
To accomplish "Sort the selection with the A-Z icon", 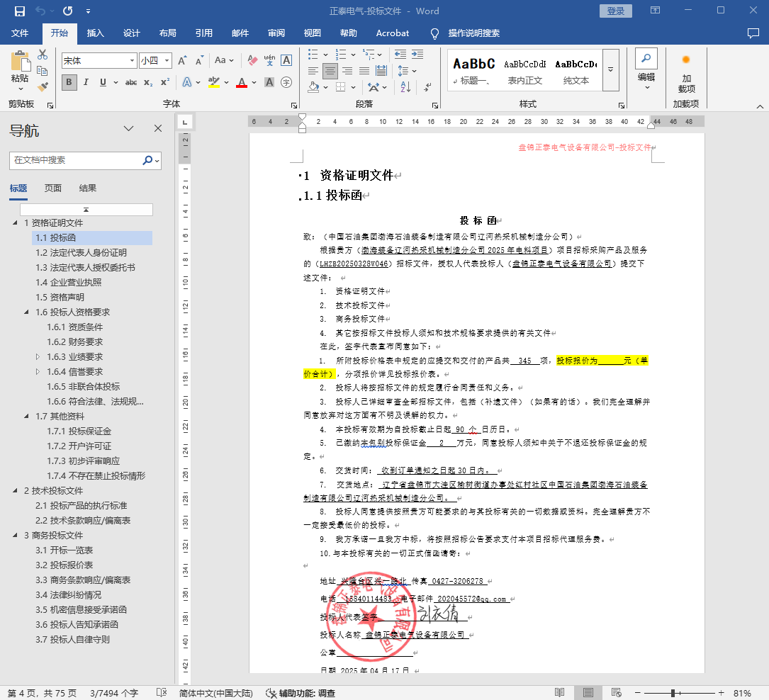I will (x=405, y=86).
